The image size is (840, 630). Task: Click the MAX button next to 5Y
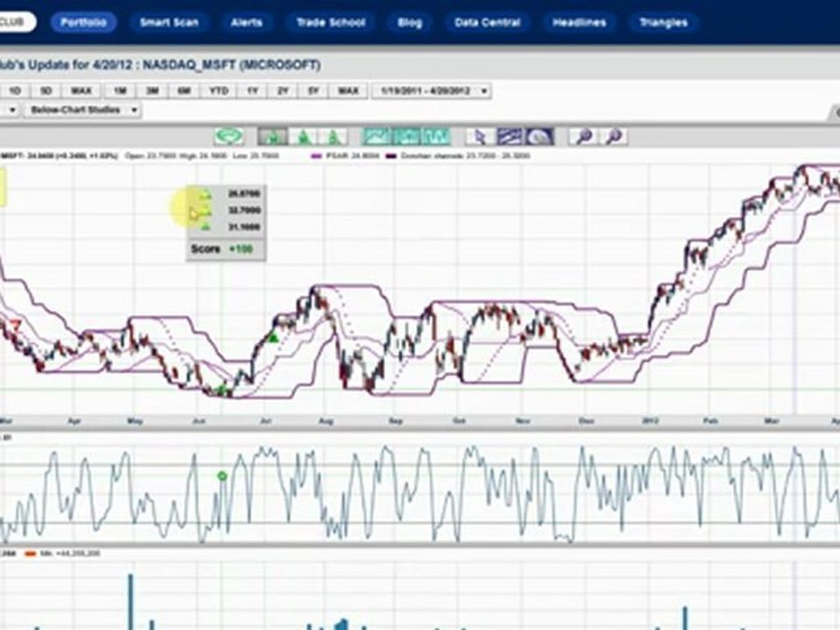[348, 91]
